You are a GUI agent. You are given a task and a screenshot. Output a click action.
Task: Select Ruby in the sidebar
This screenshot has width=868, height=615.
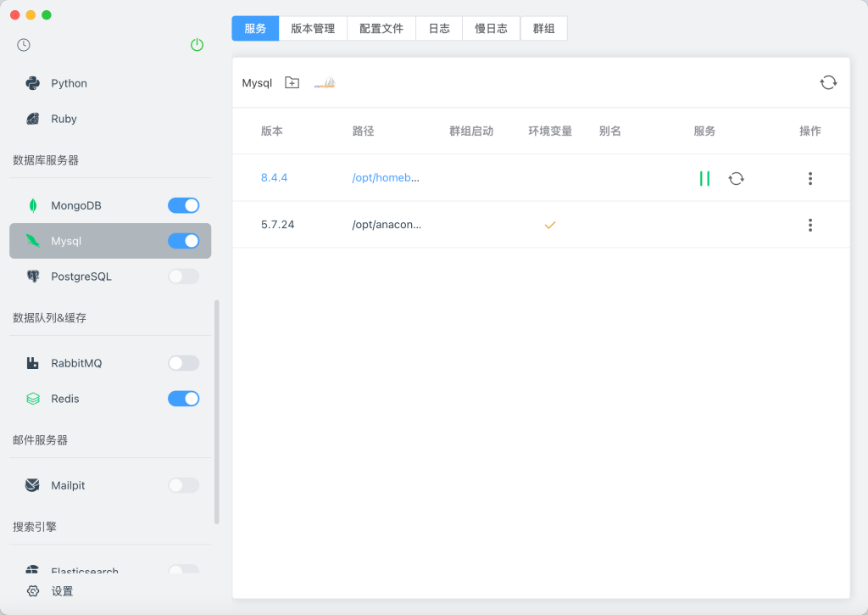tap(110, 119)
